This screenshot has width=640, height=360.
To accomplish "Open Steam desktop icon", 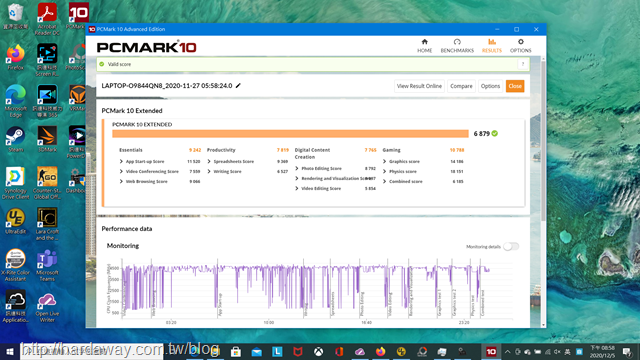I will 16,139.
